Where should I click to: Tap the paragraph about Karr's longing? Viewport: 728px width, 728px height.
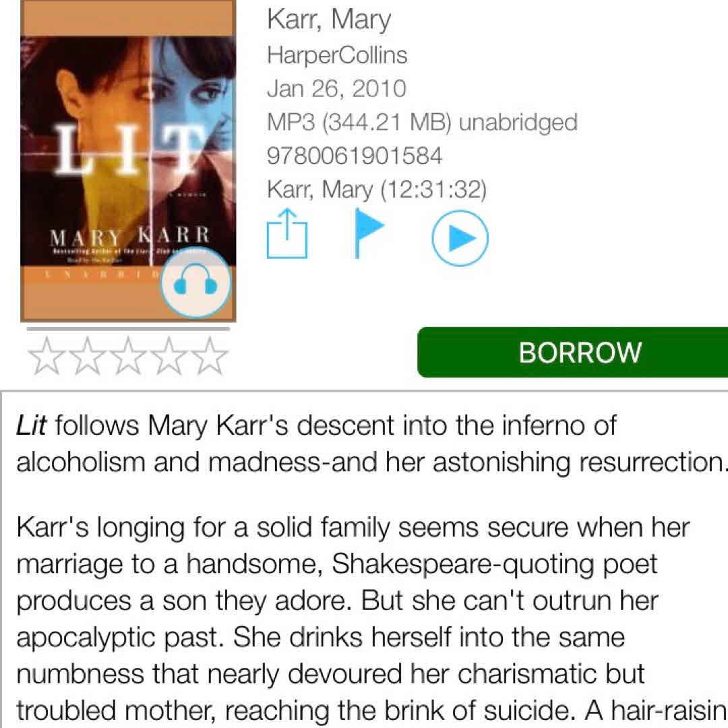pos(371,619)
